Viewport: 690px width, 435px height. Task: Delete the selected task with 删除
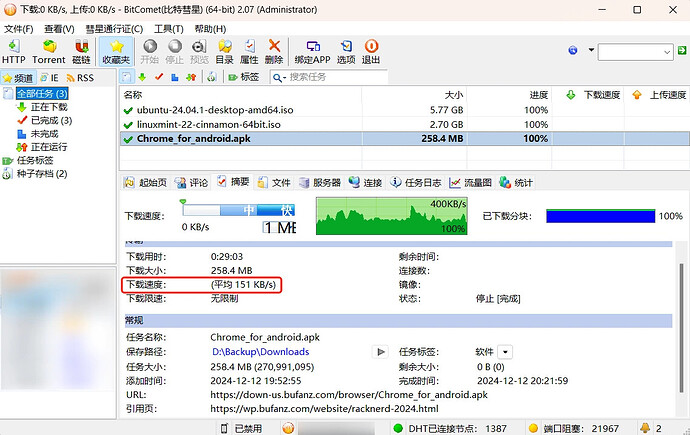[274, 51]
